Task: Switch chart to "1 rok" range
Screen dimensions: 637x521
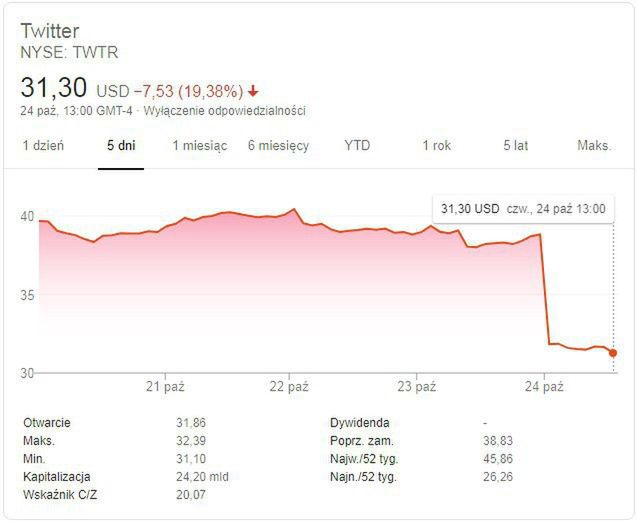Action: coord(437,146)
